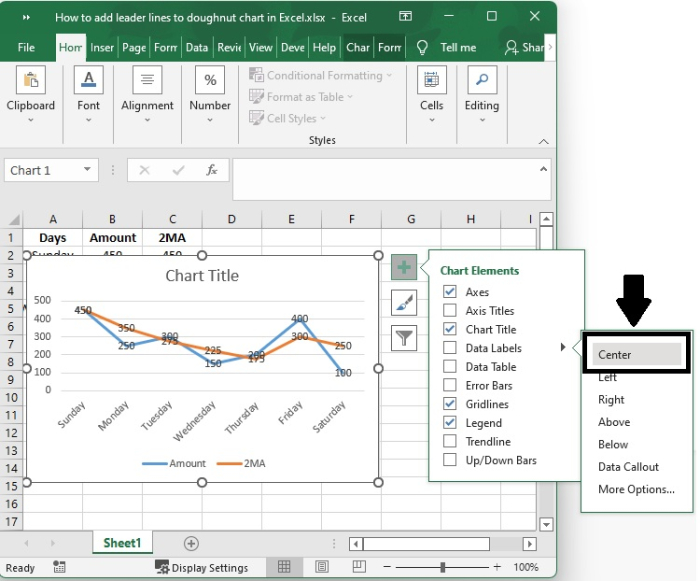Click the zoom in plus icon

pos(497,567)
